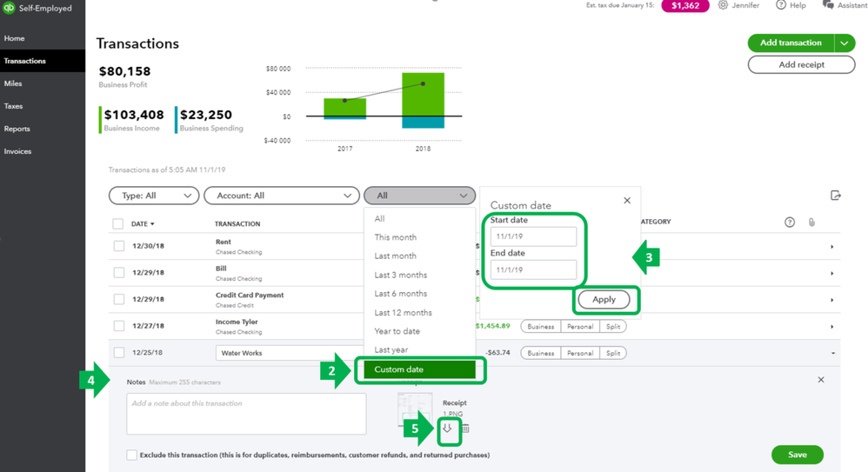Check the select-all box in the header
This screenshot has width=868, height=472.
click(x=118, y=224)
